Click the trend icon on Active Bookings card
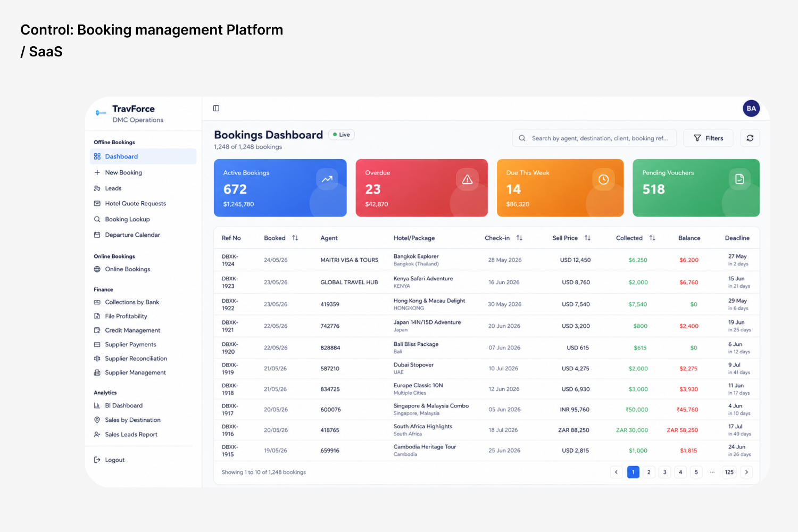This screenshot has height=532, width=798. click(x=327, y=179)
